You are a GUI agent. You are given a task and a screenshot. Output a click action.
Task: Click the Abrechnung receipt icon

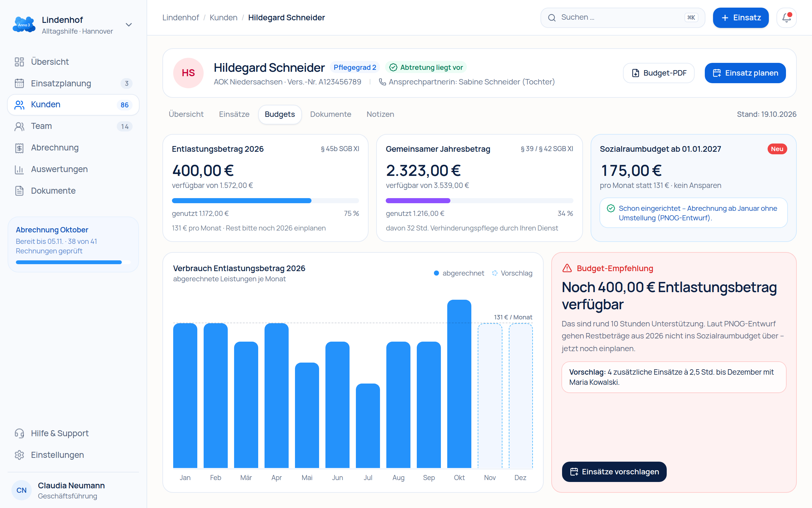coord(19,148)
